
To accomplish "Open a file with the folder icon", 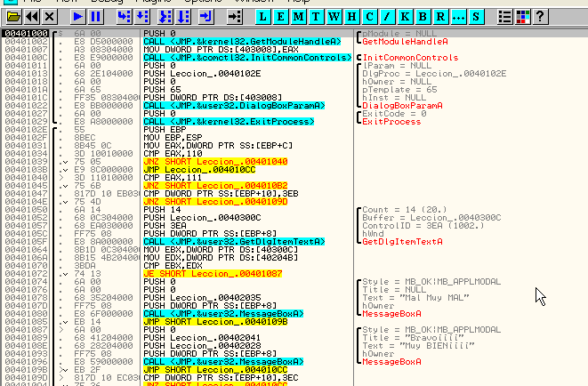I will [12, 17].
